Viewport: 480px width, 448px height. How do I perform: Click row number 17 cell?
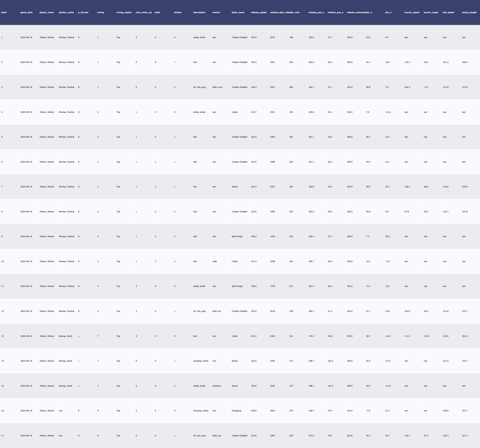click(2, 436)
